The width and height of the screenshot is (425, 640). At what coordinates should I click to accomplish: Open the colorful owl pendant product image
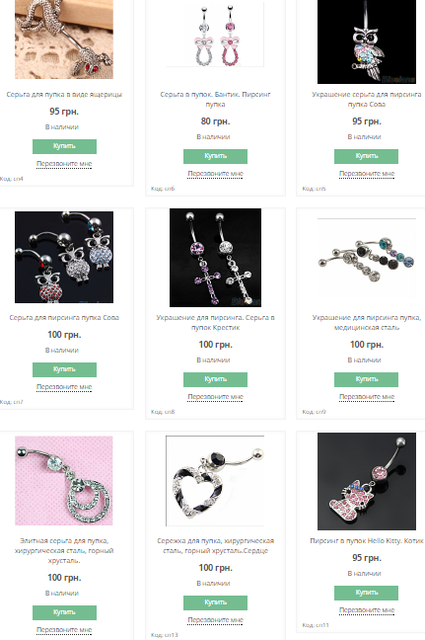(x=366, y=42)
